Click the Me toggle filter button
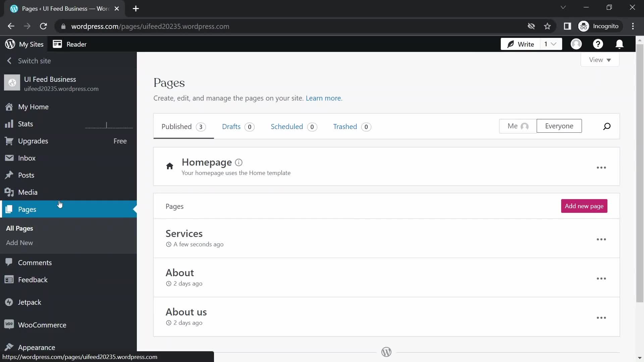This screenshot has height=362, width=644. (517, 126)
